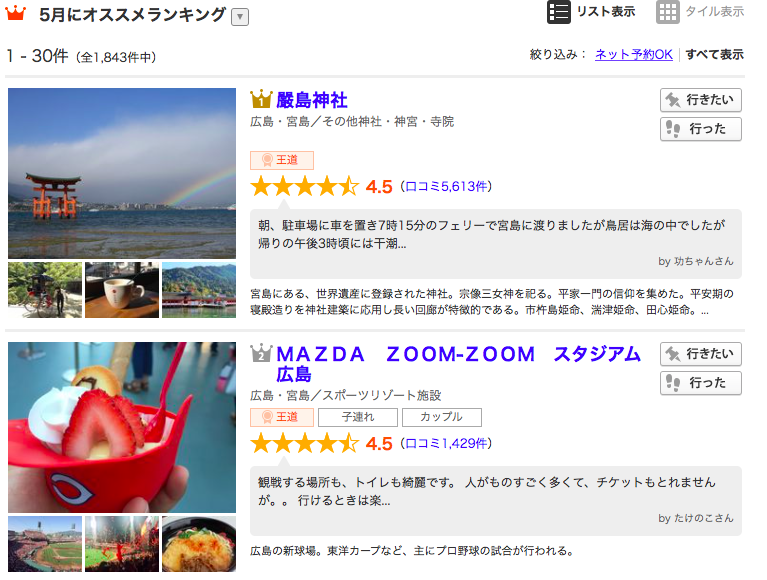Click the tile view grid icon
Image resolution: width=767 pixels, height=580 pixels.
click(668, 12)
